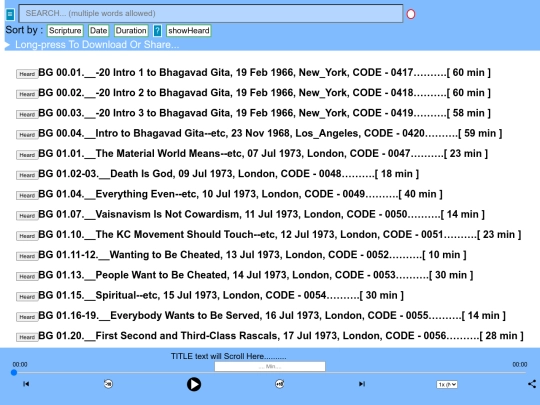Play BG 01.13 People Want to Be Cheated
540x405 pixels.
coord(256,275)
